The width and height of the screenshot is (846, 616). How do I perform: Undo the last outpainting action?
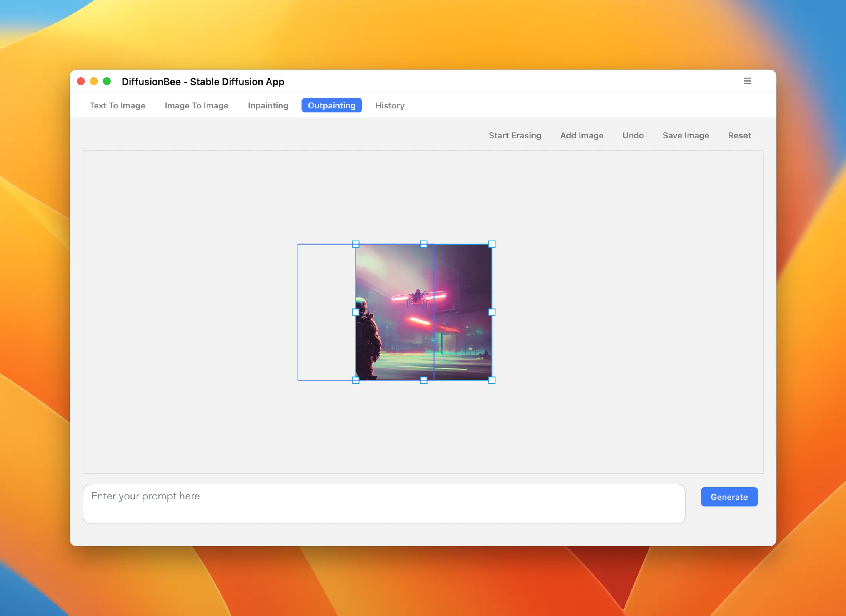click(633, 135)
